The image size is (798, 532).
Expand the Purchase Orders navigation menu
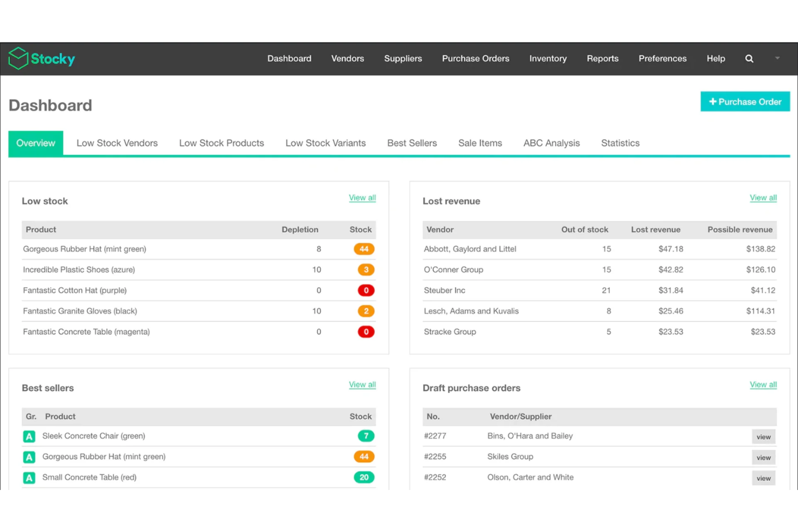475,58
